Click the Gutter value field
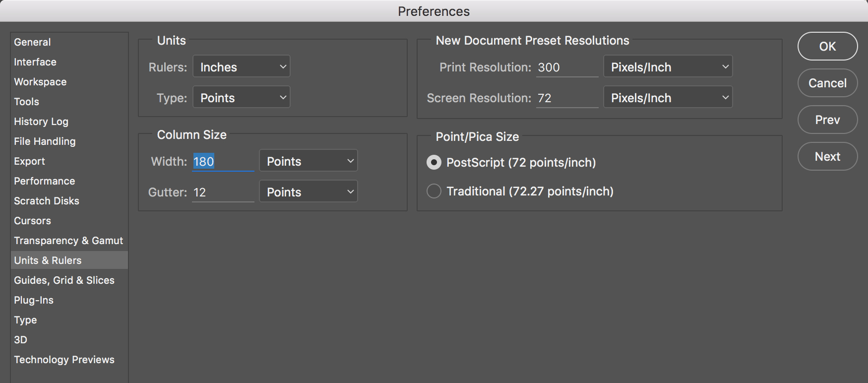The width and height of the screenshot is (868, 383). point(223,192)
